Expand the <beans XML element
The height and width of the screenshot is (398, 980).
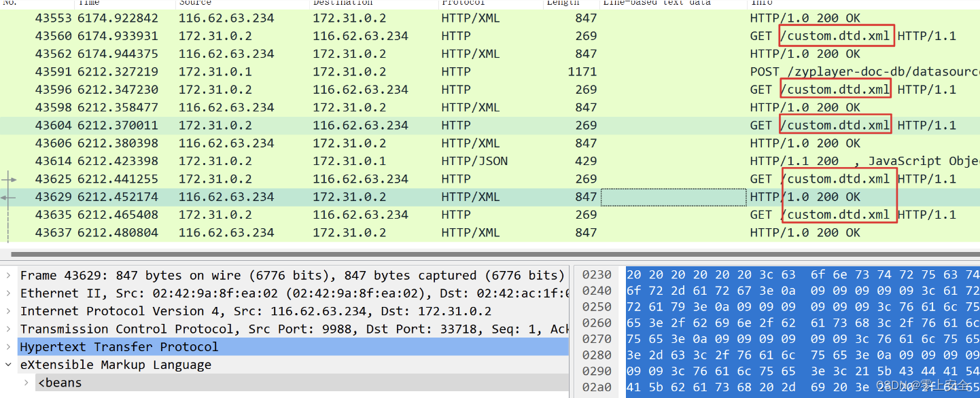click(27, 383)
